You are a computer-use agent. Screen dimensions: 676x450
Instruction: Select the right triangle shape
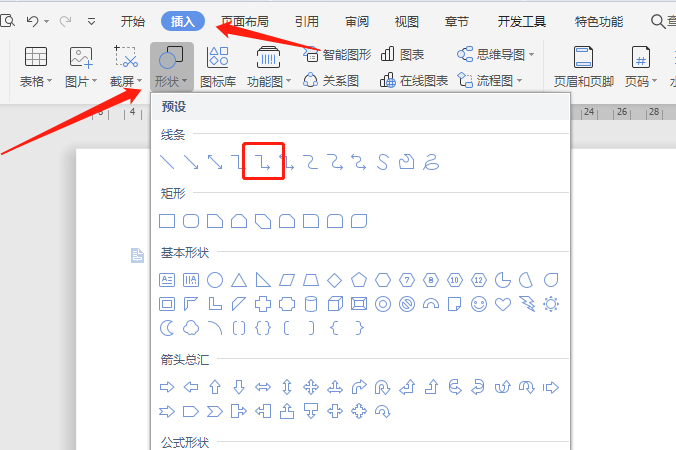point(263,280)
